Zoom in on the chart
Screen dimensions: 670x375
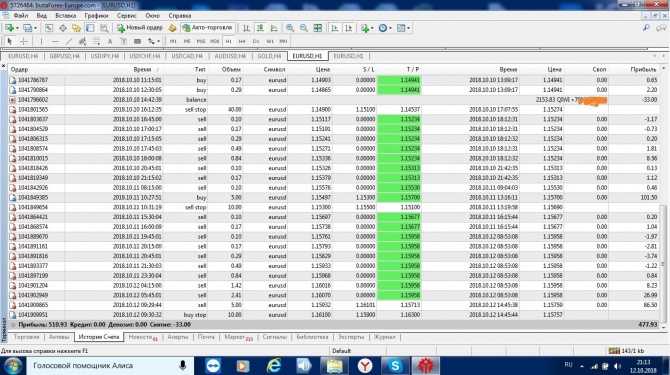pos(290,28)
